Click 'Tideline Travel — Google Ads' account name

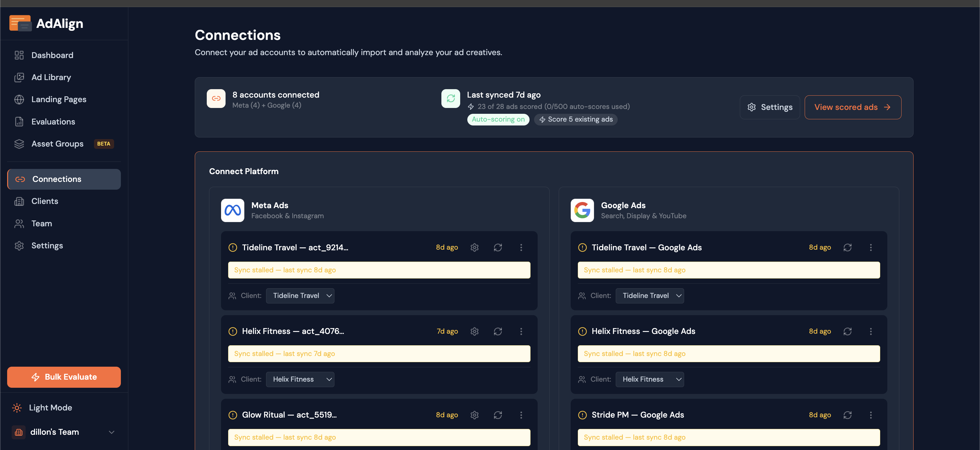point(646,247)
